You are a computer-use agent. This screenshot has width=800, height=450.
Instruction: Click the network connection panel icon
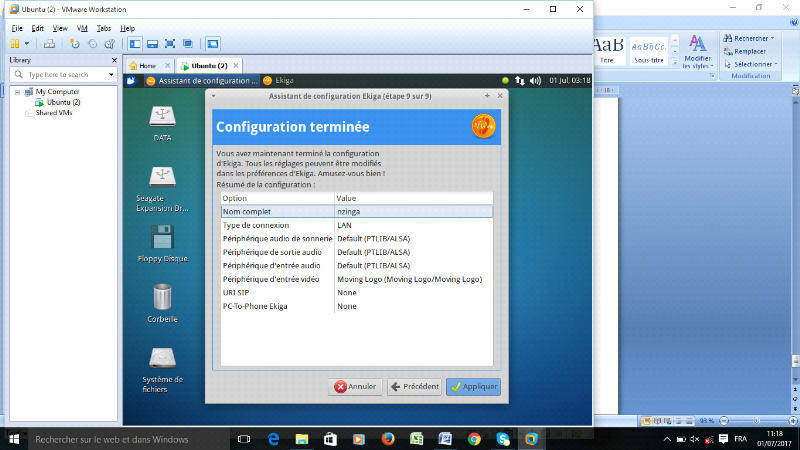(519, 81)
